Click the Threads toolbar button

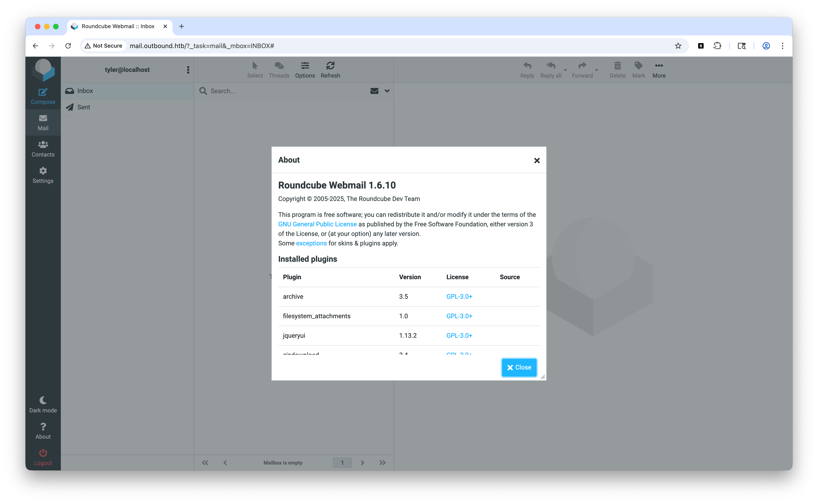[x=279, y=70]
